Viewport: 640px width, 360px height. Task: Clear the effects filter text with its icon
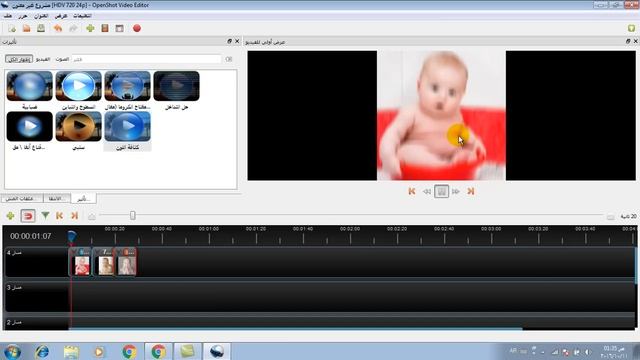coord(229,59)
